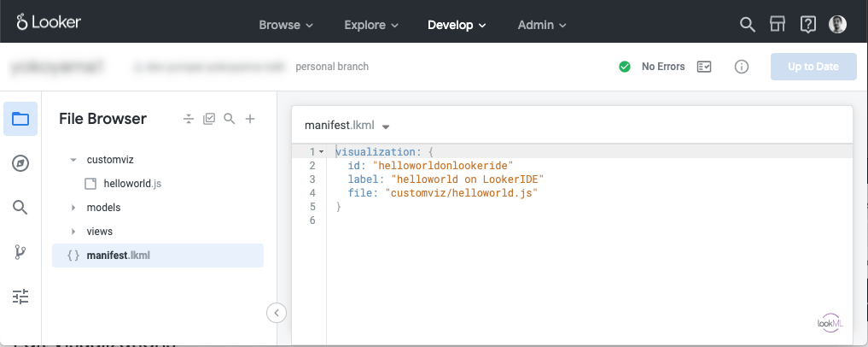Click the personal branch label
This screenshot has width=868, height=347.
coord(332,67)
